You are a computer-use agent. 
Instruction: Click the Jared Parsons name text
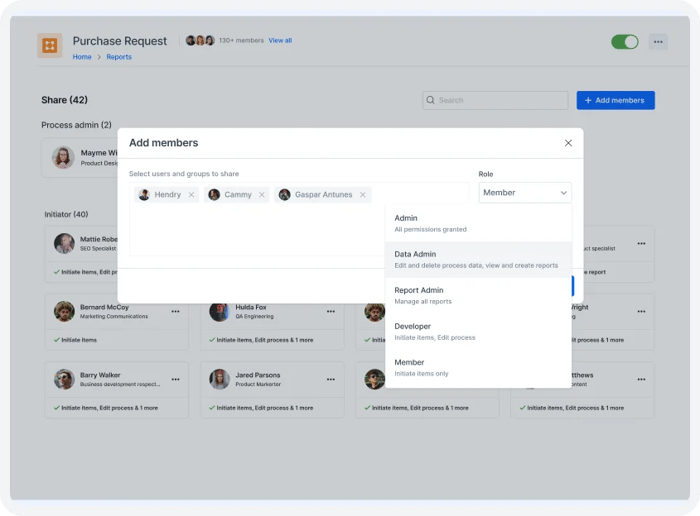258,375
